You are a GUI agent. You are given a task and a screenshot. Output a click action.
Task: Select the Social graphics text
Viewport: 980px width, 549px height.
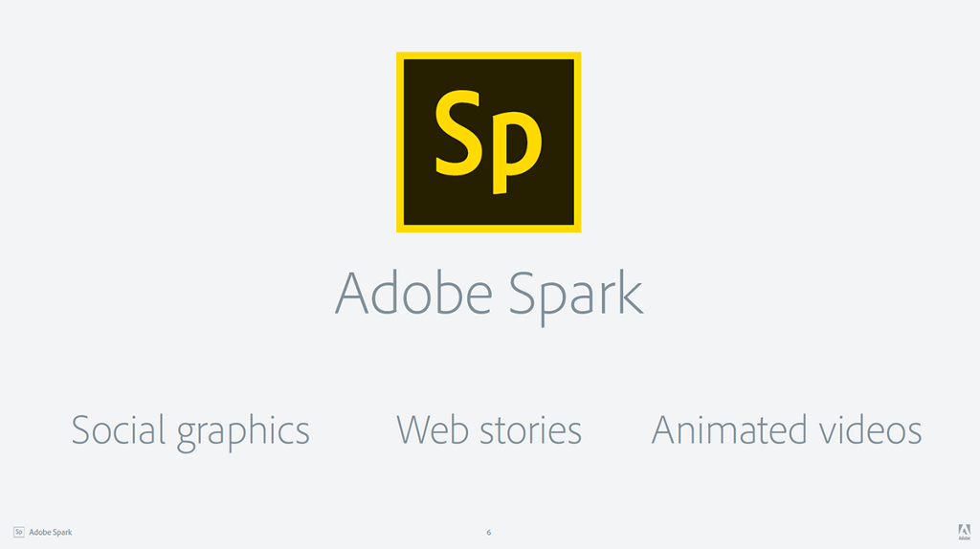tap(190, 430)
